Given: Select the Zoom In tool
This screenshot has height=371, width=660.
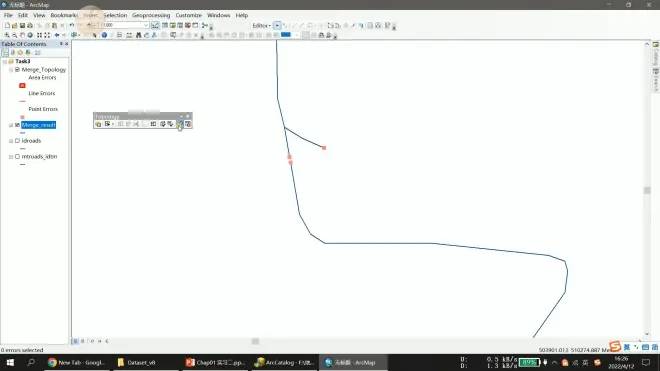Looking at the screenshot, I should [7, 35].
